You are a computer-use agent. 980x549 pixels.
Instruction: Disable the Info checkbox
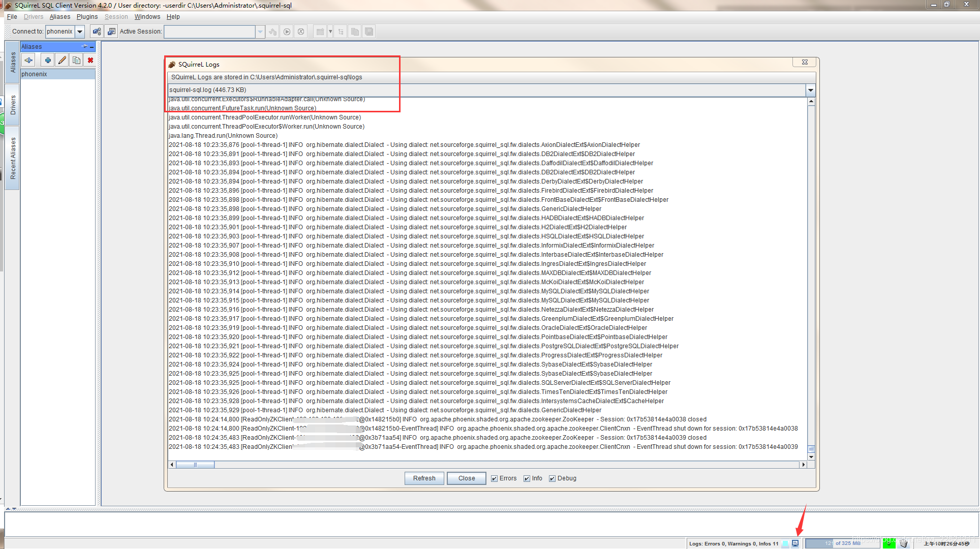(x=527, y=478)
